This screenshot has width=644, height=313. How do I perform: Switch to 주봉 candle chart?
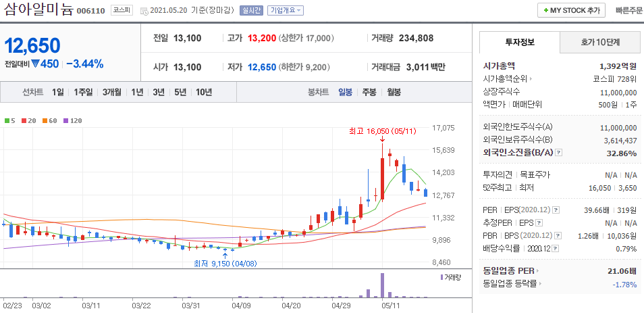(x=369, y=92)
